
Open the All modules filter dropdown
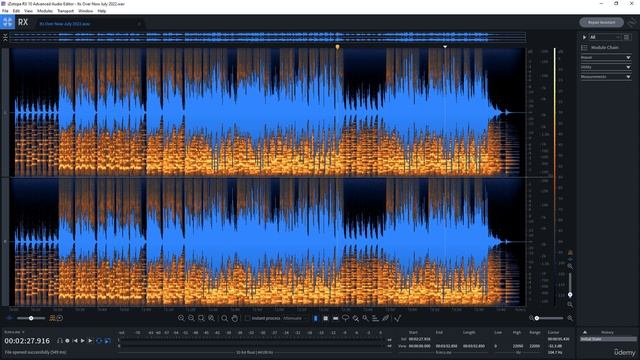click(x=604, y=37)
